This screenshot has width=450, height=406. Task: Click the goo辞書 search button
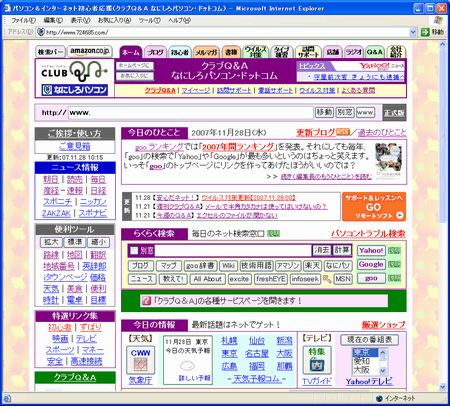pyautogui.click(x=200, y=266)
